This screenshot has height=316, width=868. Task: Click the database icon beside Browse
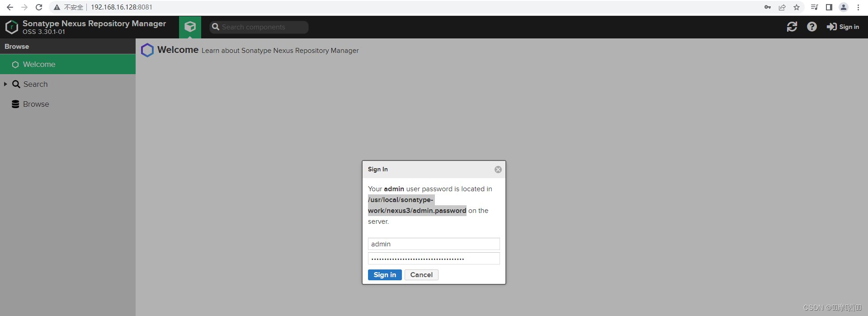click(x=15, y=104)
